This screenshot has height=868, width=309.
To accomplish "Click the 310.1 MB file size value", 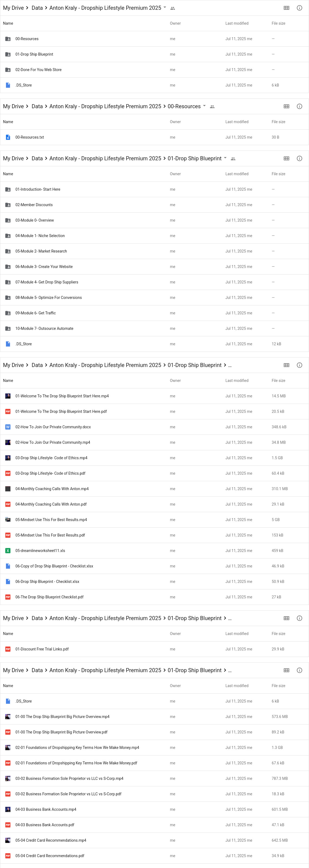I will 280,489.
